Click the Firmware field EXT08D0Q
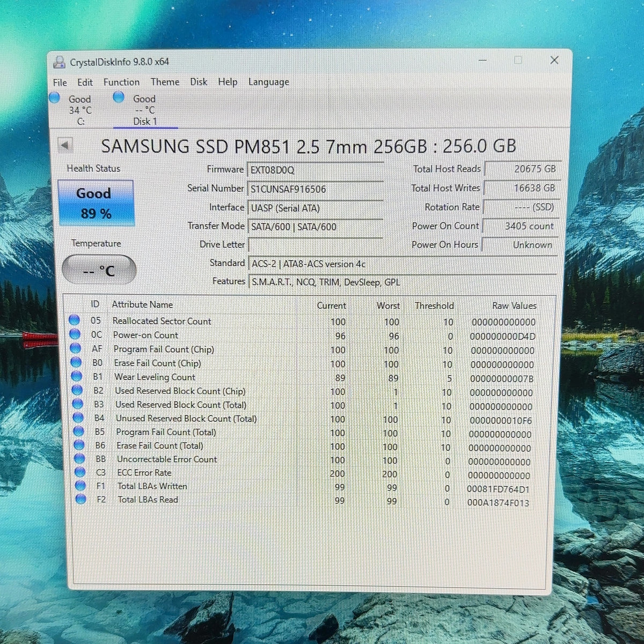The image size is (644, 644). [315, 170]
